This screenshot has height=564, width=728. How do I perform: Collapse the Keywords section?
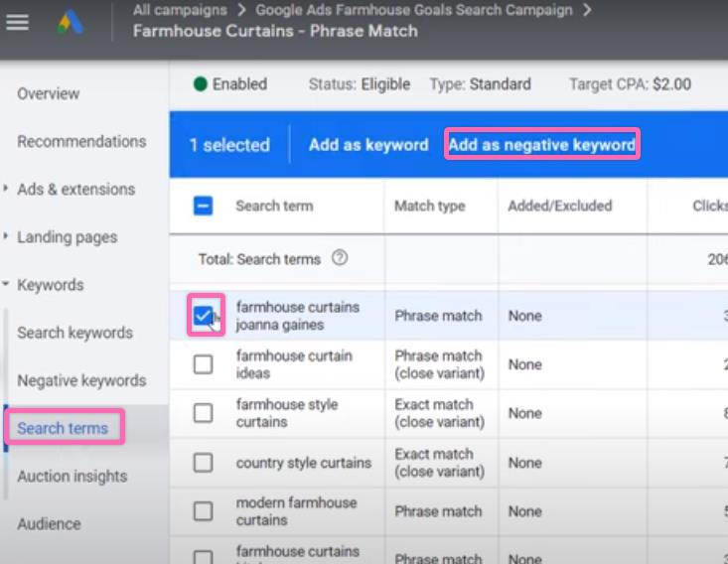pos(50,285)
